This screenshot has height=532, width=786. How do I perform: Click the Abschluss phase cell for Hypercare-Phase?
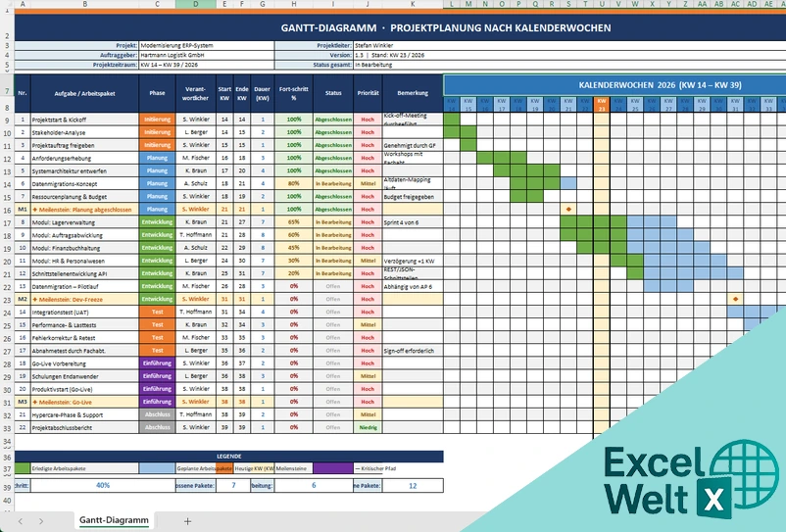(x=158, y=414)
